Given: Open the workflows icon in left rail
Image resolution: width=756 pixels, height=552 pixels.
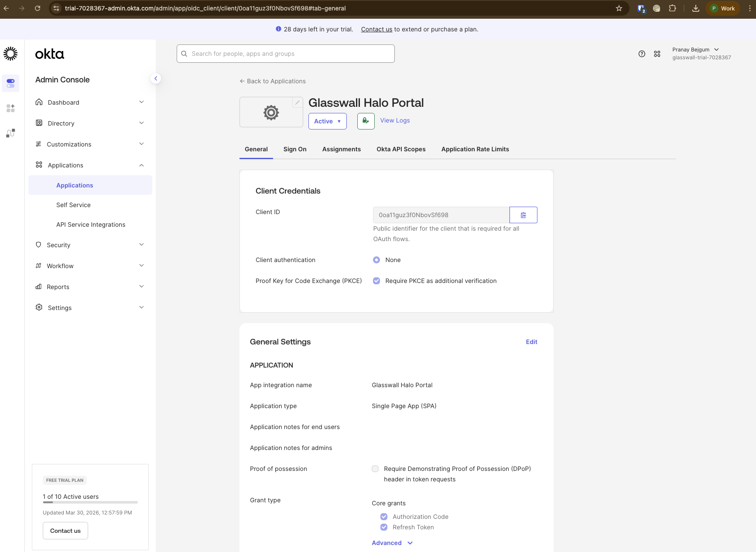Looking at the screenshot, I should (x=10, y=133).
